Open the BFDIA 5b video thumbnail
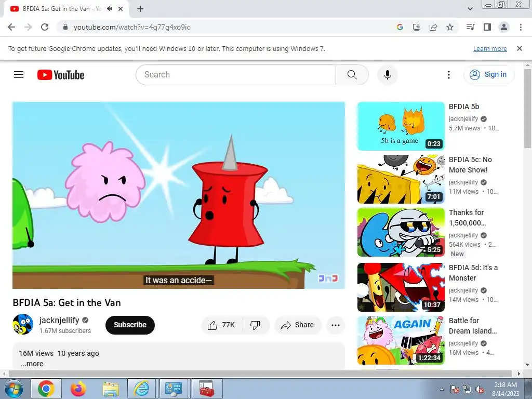 coord(401,126)
